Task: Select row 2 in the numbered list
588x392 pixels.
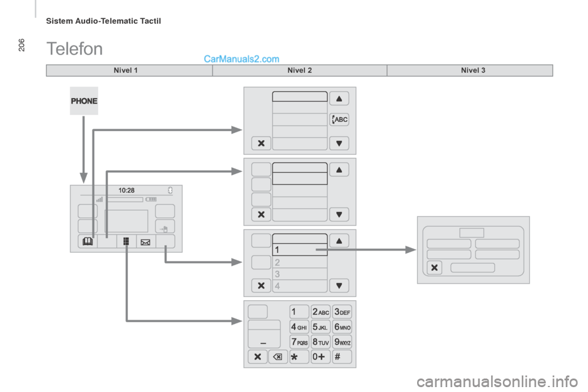Action: [x=300, y=262]
